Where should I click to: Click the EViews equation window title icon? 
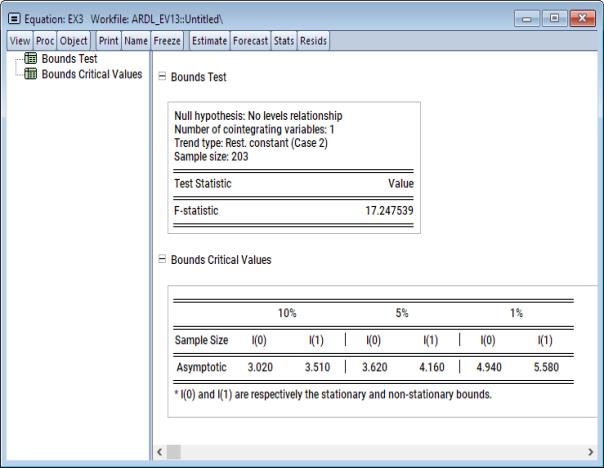[x=13, y=17]
